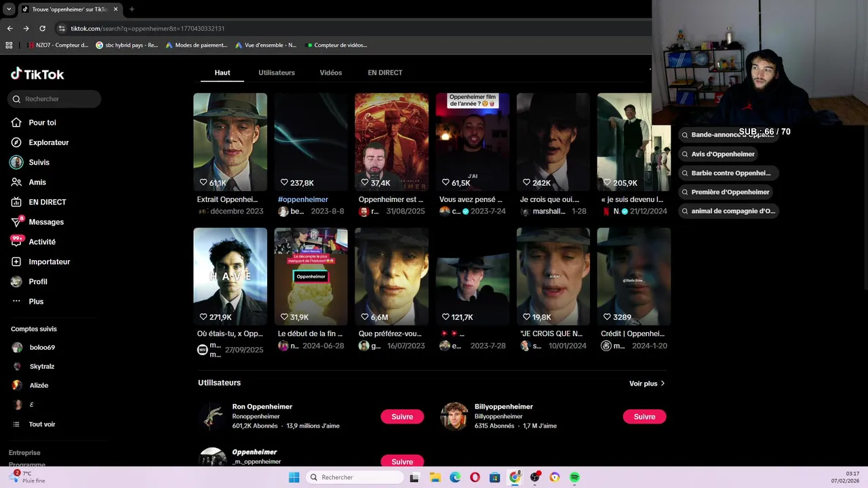868x488 pixels.
Task: Open Explorateur compass icon
Action: point(16,142)
